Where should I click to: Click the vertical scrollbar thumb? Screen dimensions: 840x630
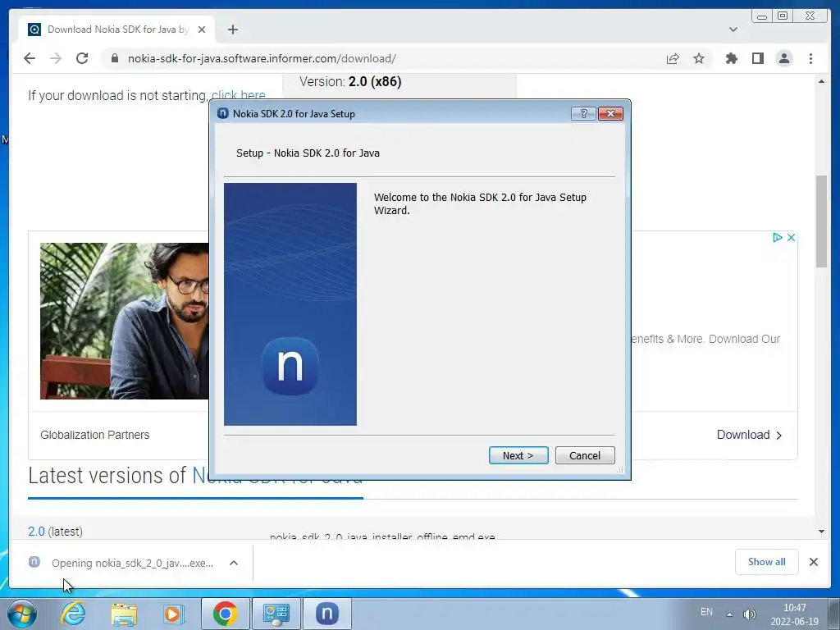tap(821, 221)
